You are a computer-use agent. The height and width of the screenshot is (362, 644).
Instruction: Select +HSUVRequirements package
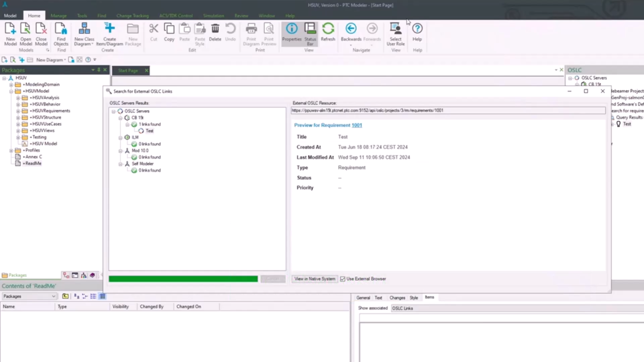click(50, 111)
